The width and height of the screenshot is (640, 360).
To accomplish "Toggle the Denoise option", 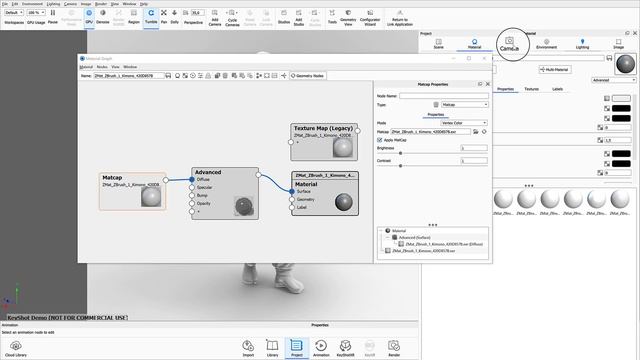I will click(x=103, y=17).
